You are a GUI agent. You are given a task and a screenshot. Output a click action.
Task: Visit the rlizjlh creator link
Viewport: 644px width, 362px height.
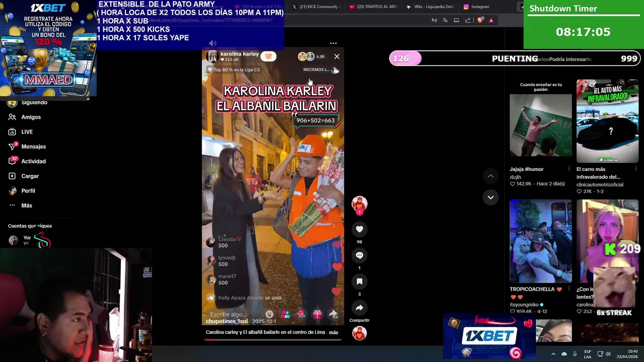point(515,177)
